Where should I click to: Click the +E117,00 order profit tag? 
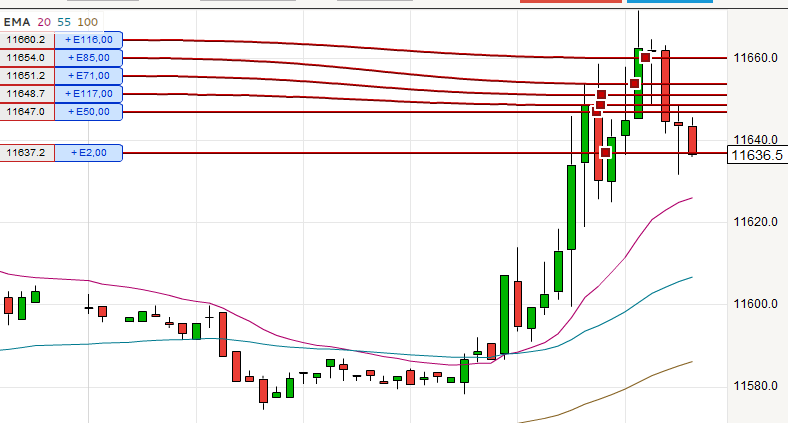88,94
